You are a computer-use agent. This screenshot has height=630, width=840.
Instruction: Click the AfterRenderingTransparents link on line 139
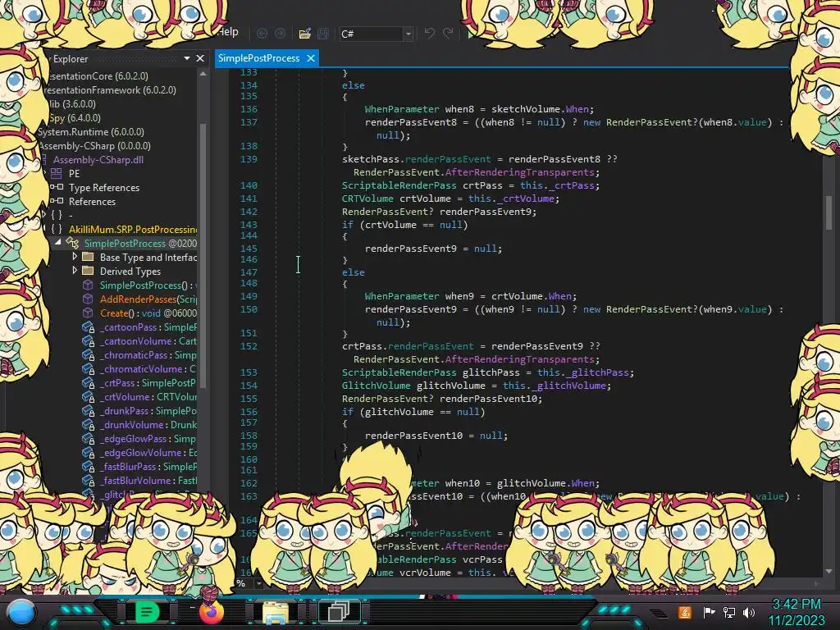pyautogui.click(x=519, y=172)
